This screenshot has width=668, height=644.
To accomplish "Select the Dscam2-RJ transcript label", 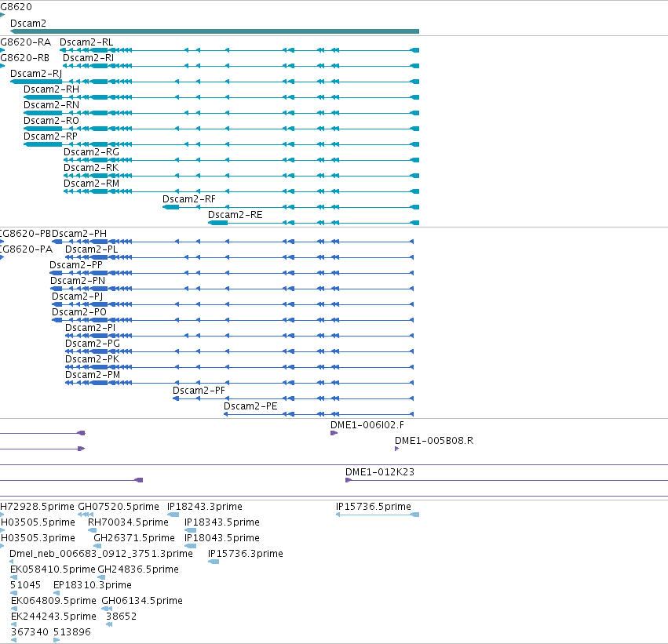I will [x=36, y=74].
